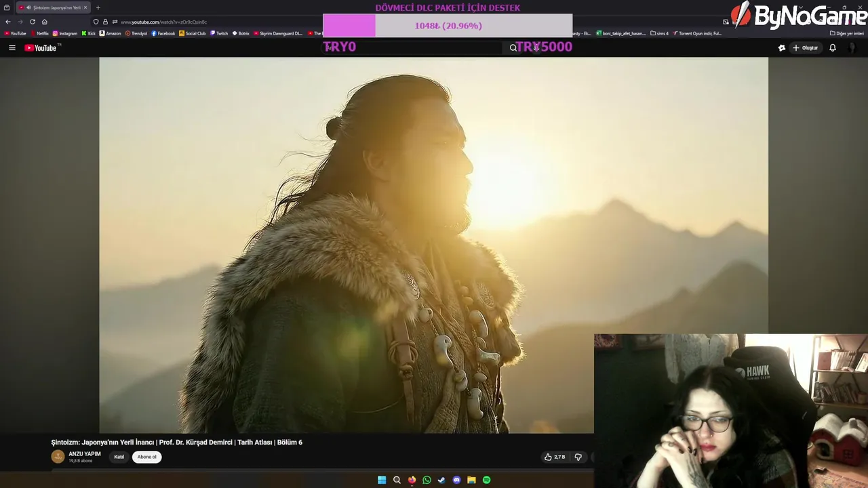Open Spotify from the taskbar

coord(486,480)
